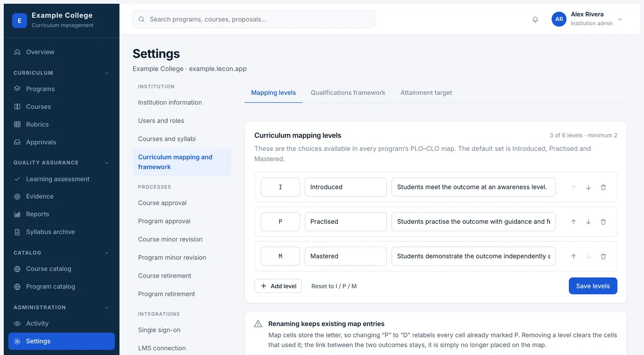The height and width of the screenshot is (355, 644).
Task: Select the Mapping levels tab
Action: pyautogui.click(x=273, y=92)
